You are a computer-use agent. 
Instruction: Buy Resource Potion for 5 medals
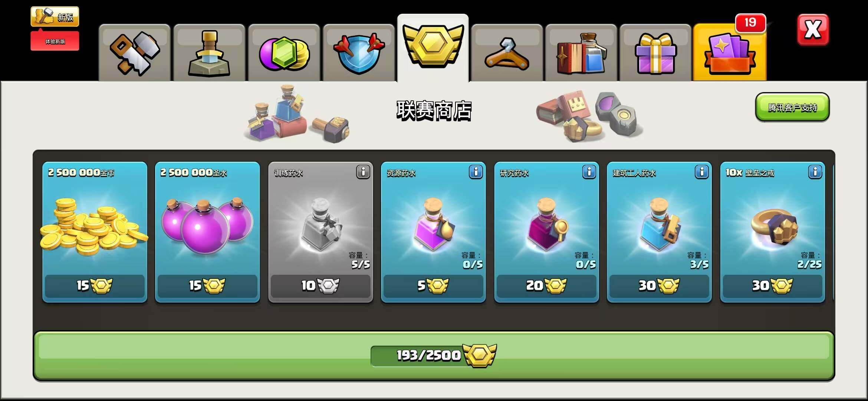(x=433, y=286)
